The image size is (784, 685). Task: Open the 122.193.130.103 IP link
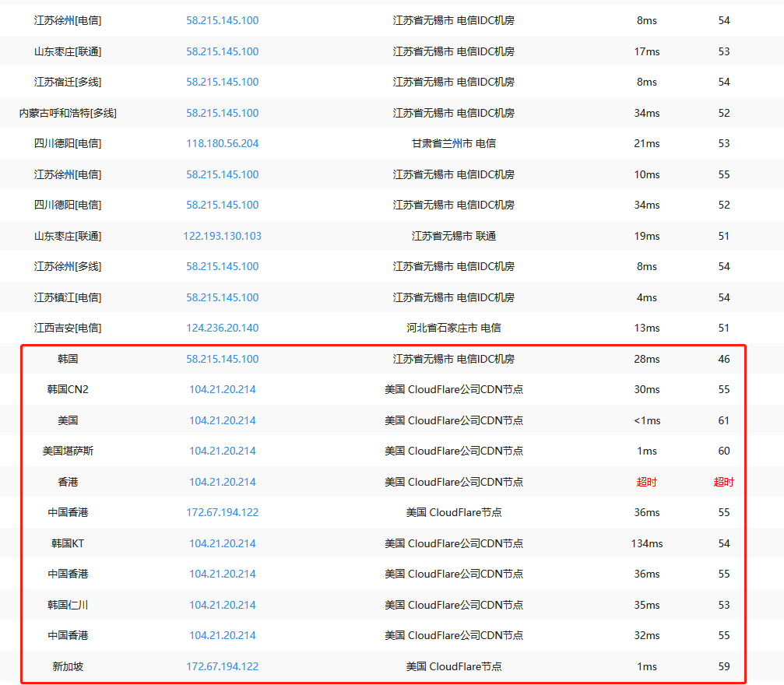[x=222, y=236]
